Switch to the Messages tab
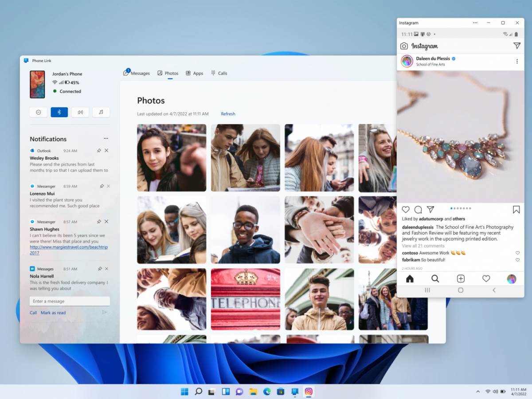 (137, 73)
